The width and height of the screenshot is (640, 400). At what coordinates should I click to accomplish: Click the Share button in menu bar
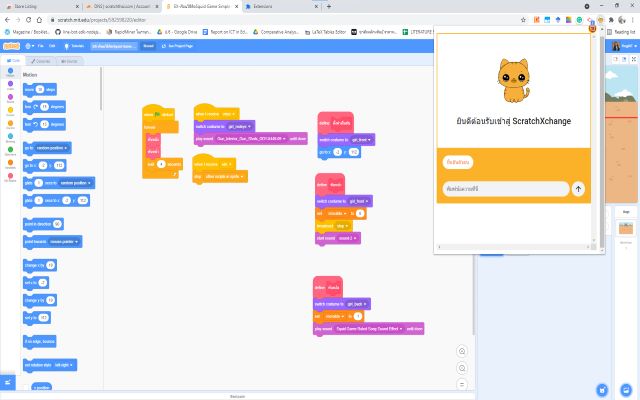click(148, 46)
